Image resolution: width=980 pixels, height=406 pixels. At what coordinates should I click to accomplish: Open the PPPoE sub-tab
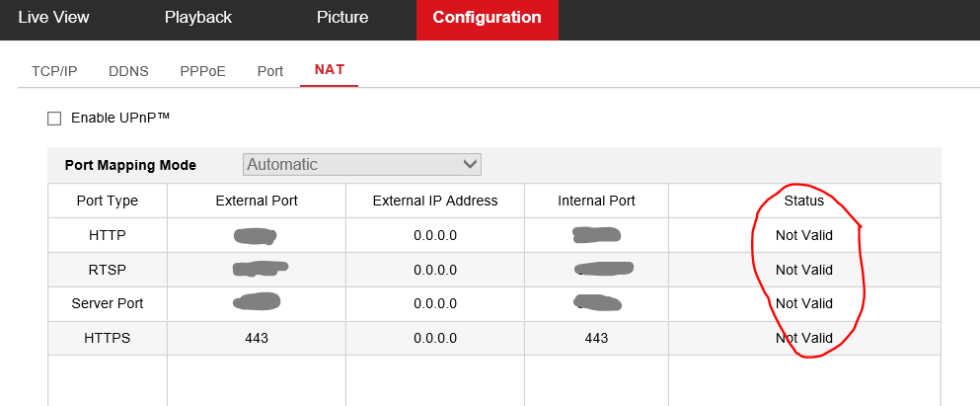(x=202, y=71)
